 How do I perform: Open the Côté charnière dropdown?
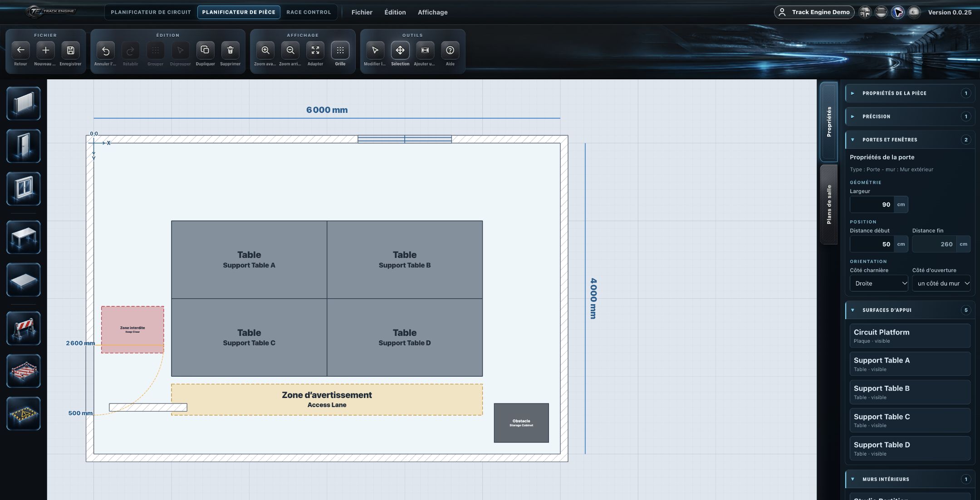(879, 283)
